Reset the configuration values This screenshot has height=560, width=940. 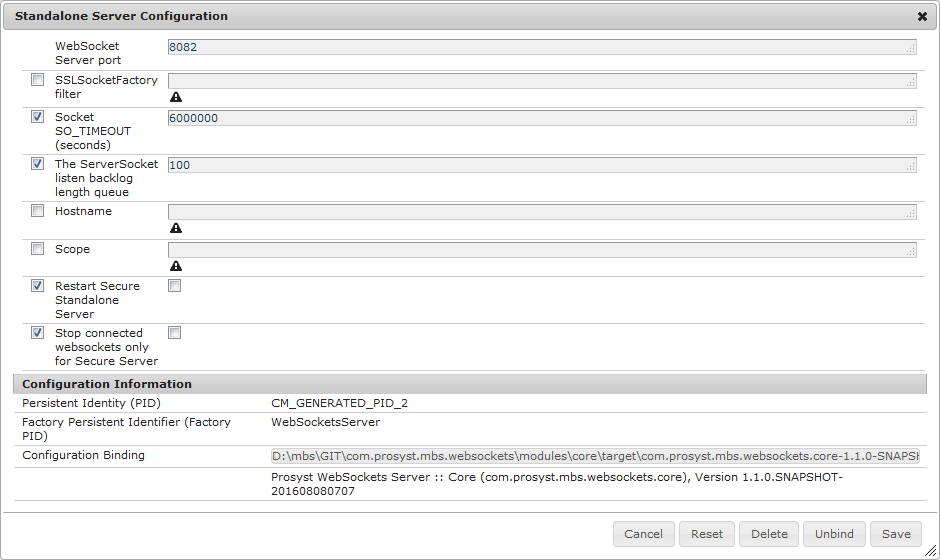(707, 534)
